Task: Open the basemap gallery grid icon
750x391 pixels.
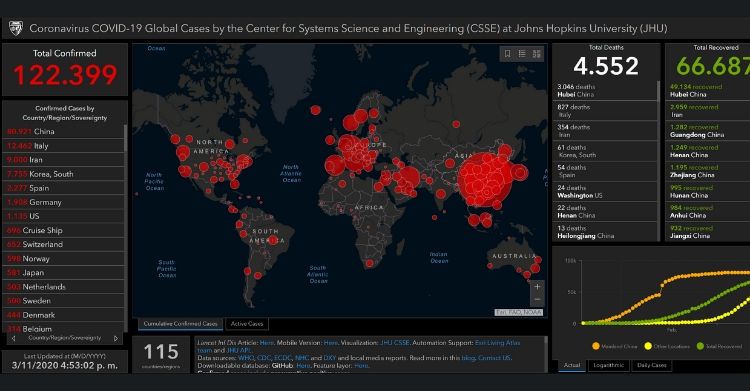Action: point(537,54)
